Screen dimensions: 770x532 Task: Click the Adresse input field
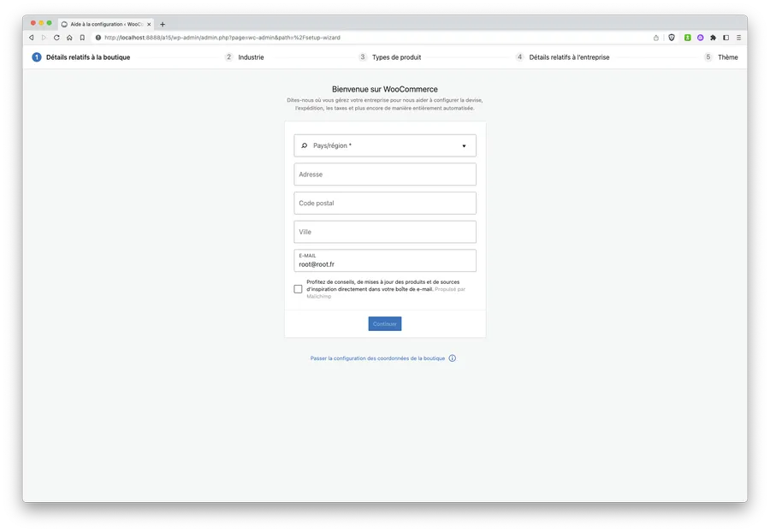tap(385, 174)
